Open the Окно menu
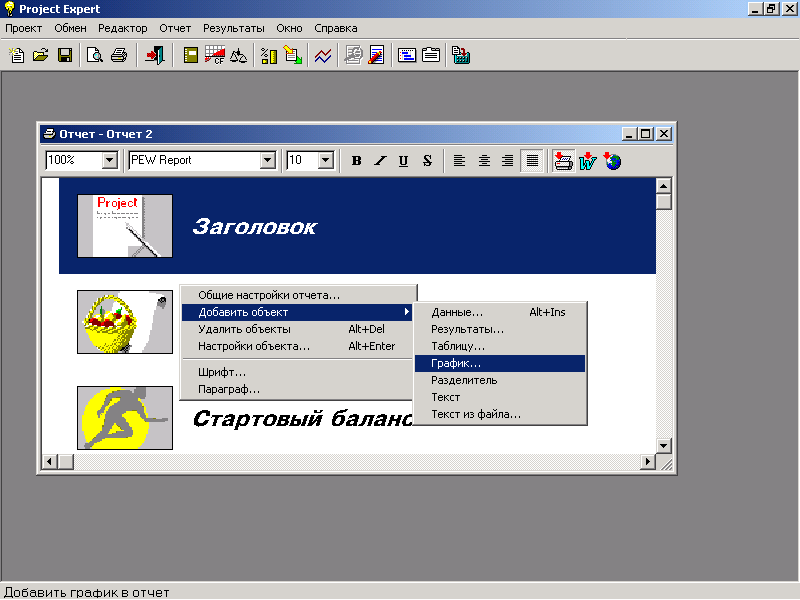Viewport: 800px width, 600px height. pyautogui.click(x=289, y=29)
